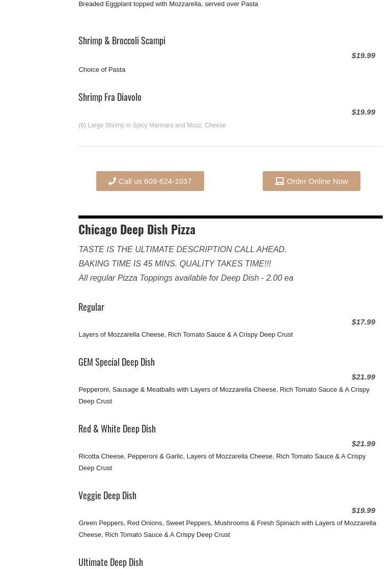
Task: Select the Veggie Deep Dish item title
Action: coord(107,496)
